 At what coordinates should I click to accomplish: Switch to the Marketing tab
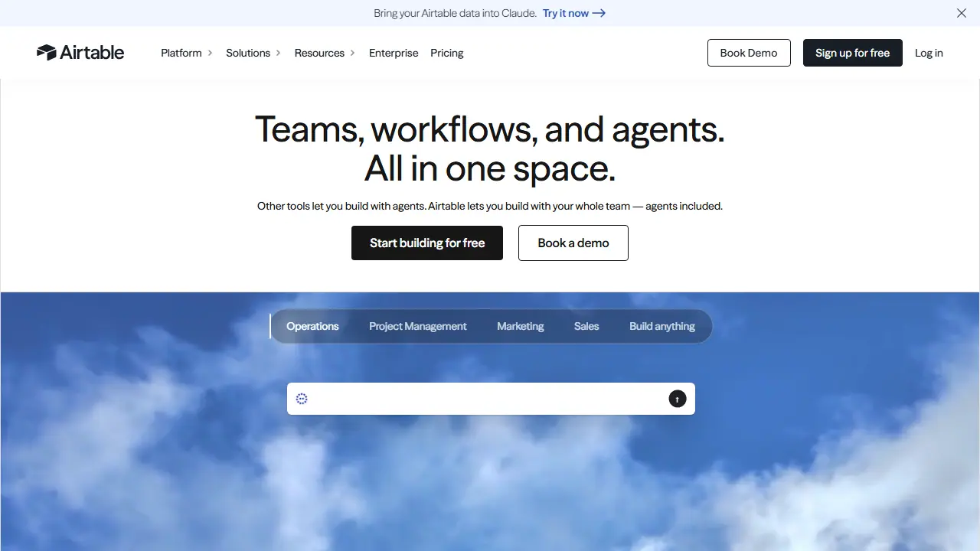point(521,326)
